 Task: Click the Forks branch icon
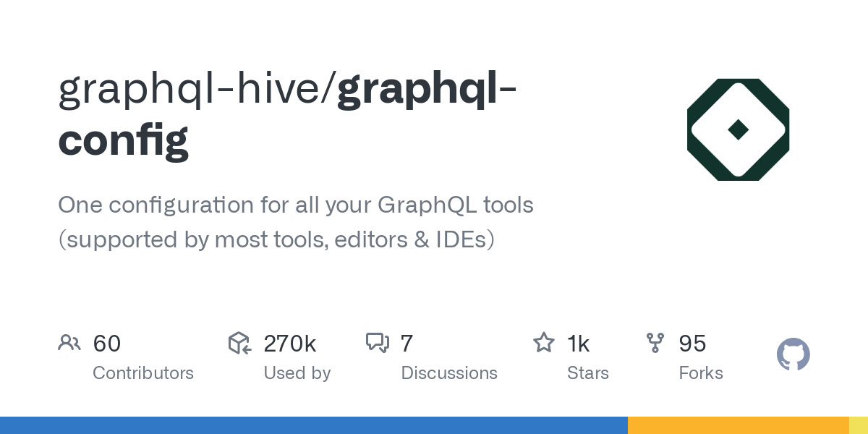[x=655, y=343]
